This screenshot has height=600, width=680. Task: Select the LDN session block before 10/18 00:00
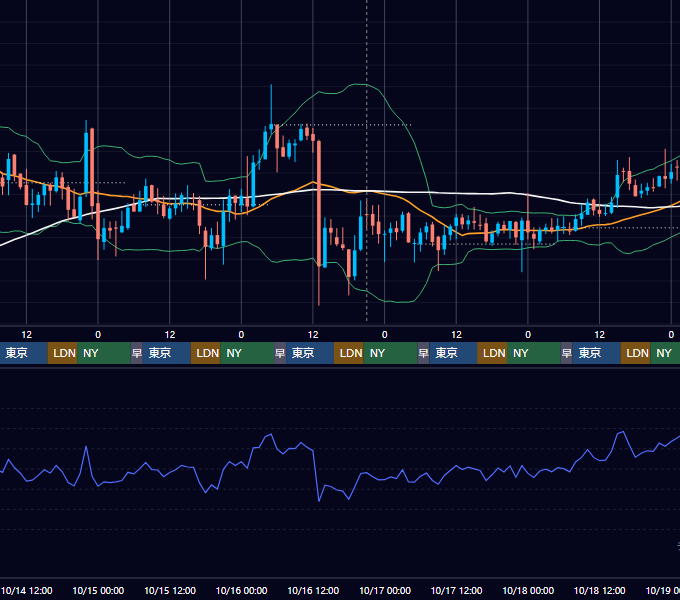(492, 353)
